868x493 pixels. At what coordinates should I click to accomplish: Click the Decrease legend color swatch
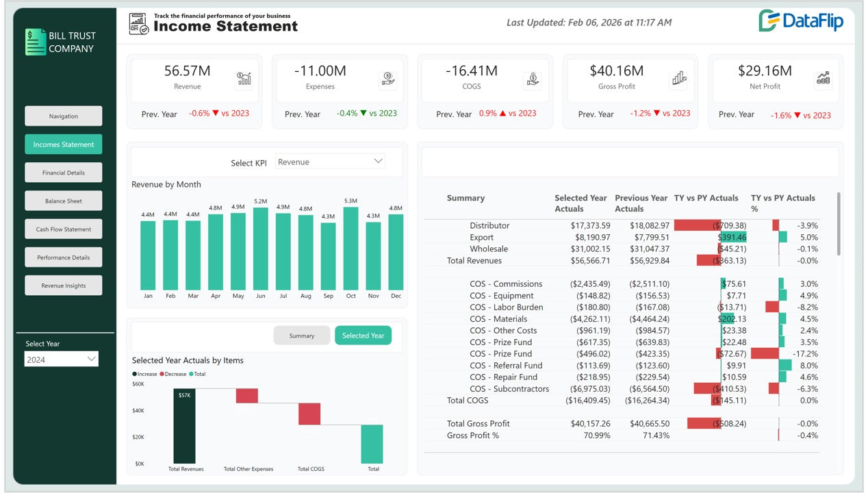tap(162, 375)
